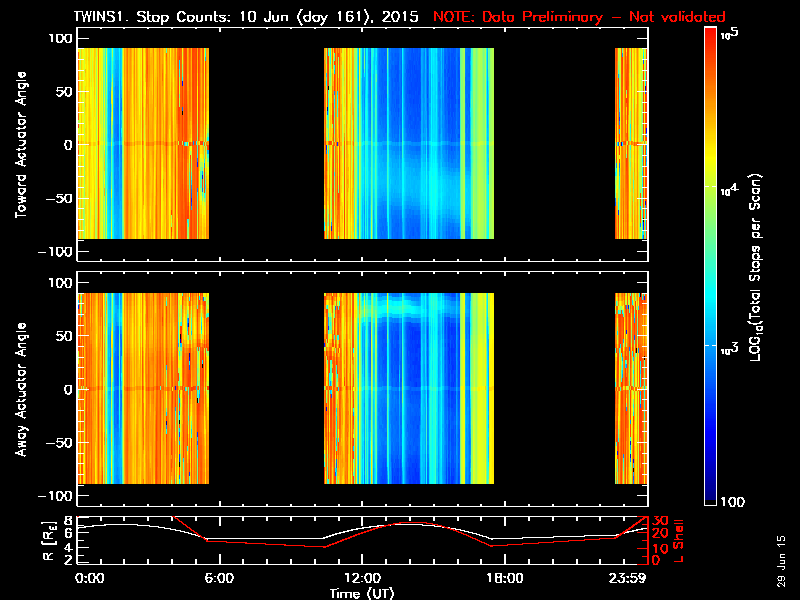This screenshot has width=800, height=600.
Task: Click the orange early-morning data block in the Away panel
Action: pos(143,388)
